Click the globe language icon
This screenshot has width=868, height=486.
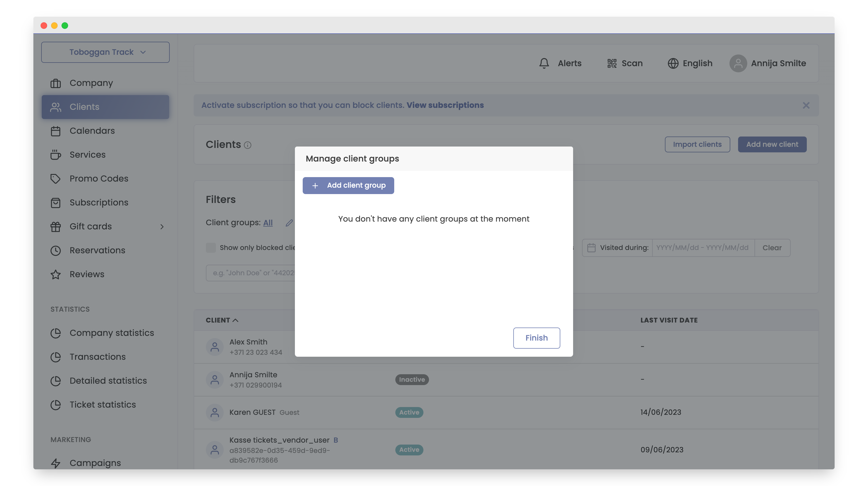coord(673,63)
